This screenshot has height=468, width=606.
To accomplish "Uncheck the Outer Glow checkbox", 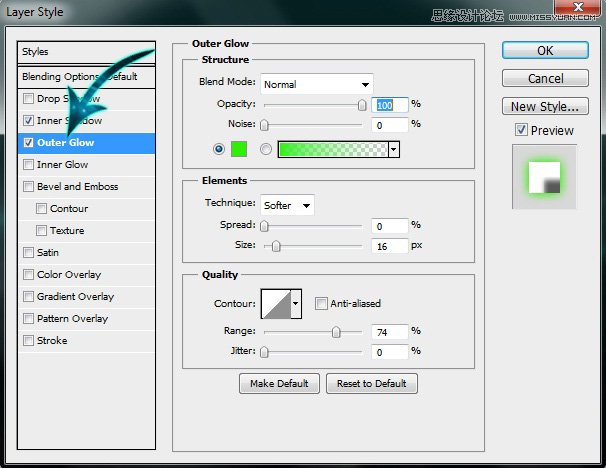I will click(x=28, y=143).
